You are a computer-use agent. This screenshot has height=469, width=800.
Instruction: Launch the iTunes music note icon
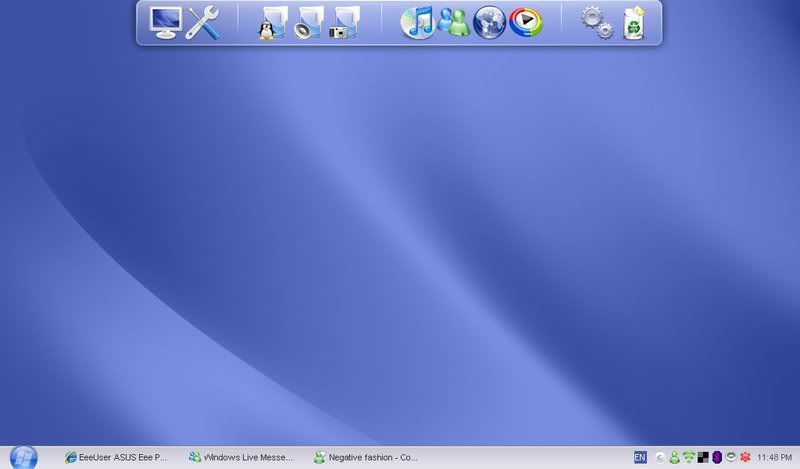click(x=417, y=22)
